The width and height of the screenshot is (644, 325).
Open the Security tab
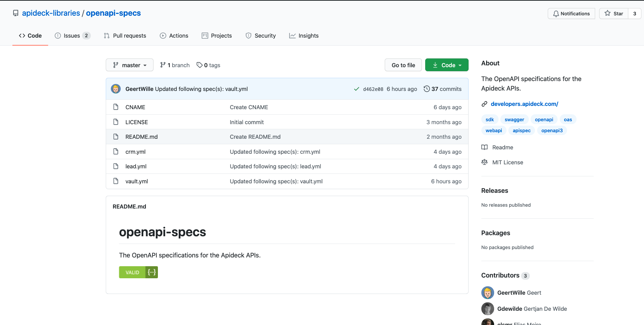(261, 36)
